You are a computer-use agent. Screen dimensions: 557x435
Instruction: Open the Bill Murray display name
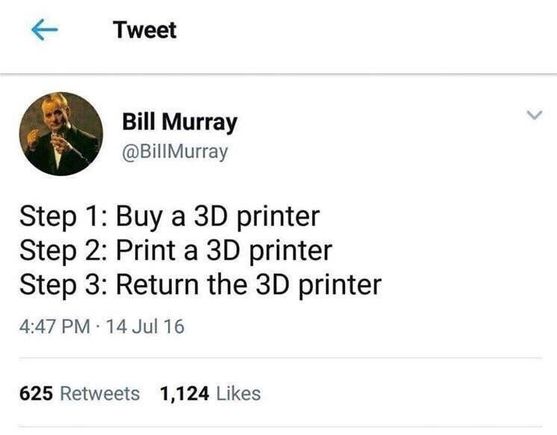click(x=180, y=122)
